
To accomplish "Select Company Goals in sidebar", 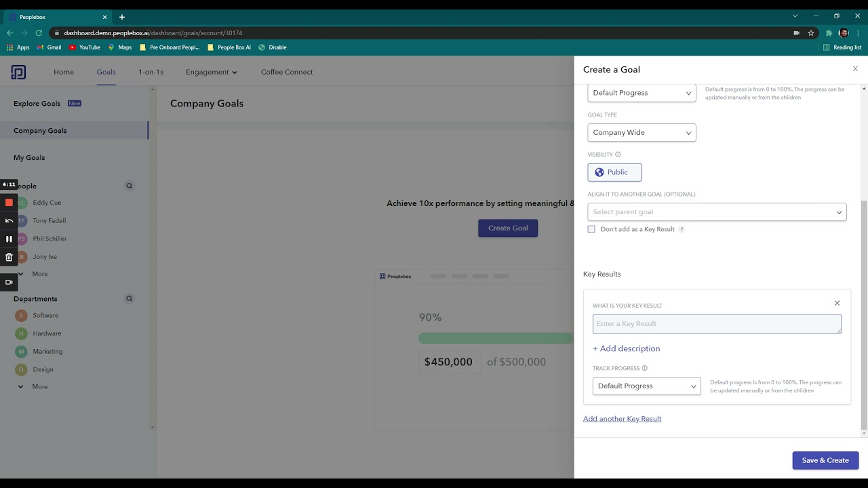I will click(x=74, y=131).
